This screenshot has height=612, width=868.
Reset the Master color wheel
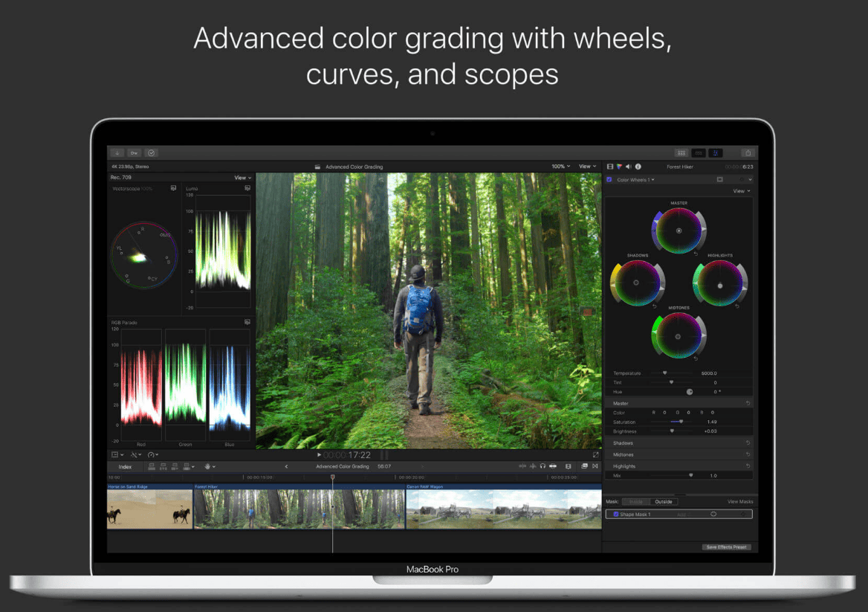696,254
